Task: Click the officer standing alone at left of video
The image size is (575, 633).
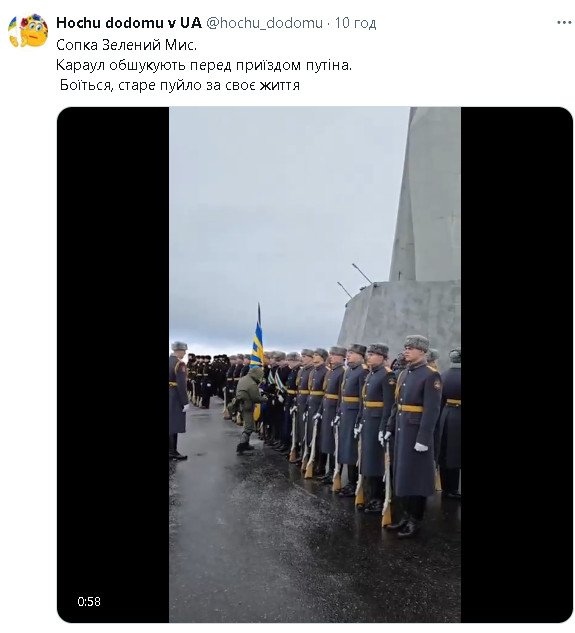Action: [178, 400]
